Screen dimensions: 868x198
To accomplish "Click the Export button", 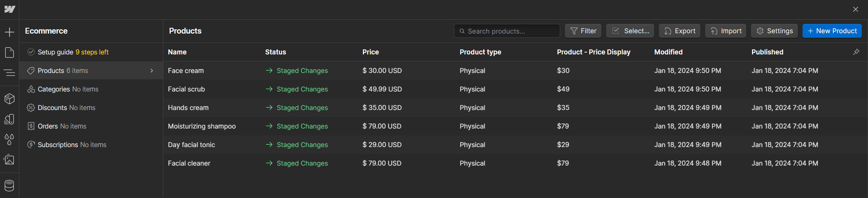I will point(680,31).
